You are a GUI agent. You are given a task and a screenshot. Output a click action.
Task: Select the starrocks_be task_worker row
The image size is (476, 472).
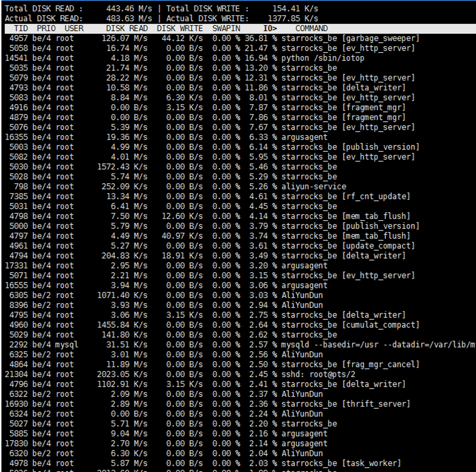(x=341, y=463)
